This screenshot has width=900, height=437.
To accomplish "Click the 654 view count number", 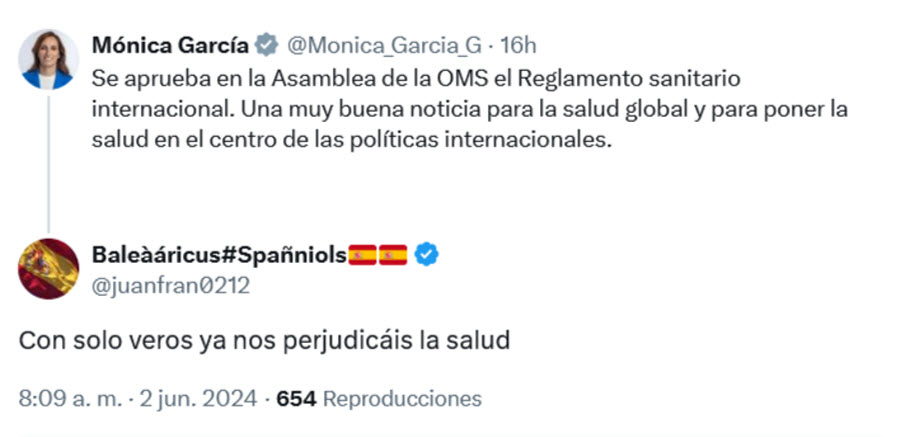I will pyautogui.click(x=296, y=398).
